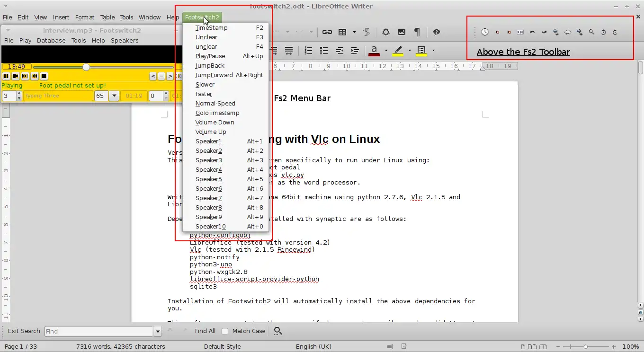Click the counter-clockwise Volume Down icon

click(x=603, y=32)
